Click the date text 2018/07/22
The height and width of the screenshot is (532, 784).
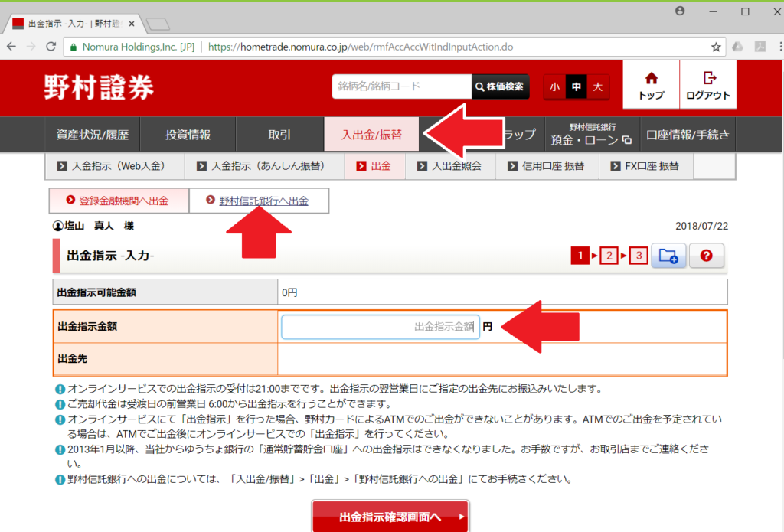(x=701, y=226)
